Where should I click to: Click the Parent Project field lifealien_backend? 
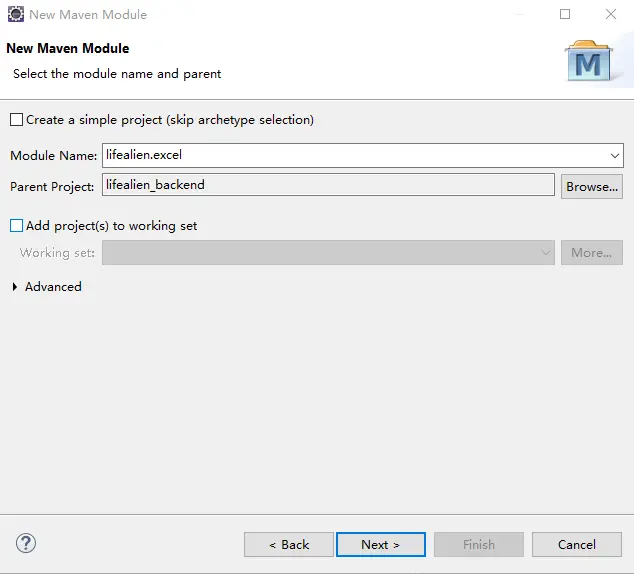point(328,185)
